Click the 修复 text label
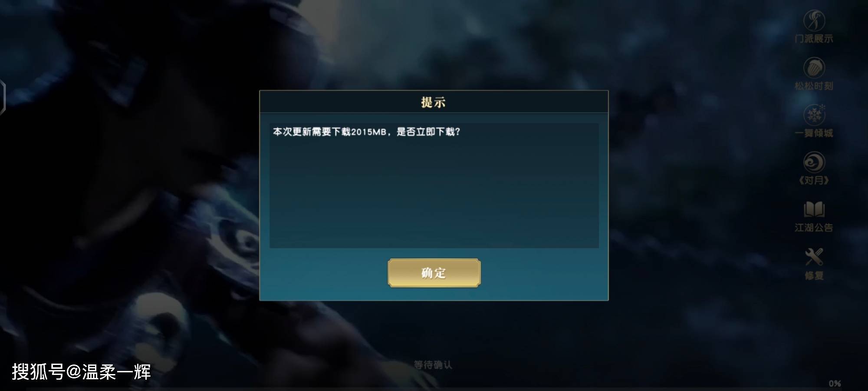The image size is (868, 391). 814,275
